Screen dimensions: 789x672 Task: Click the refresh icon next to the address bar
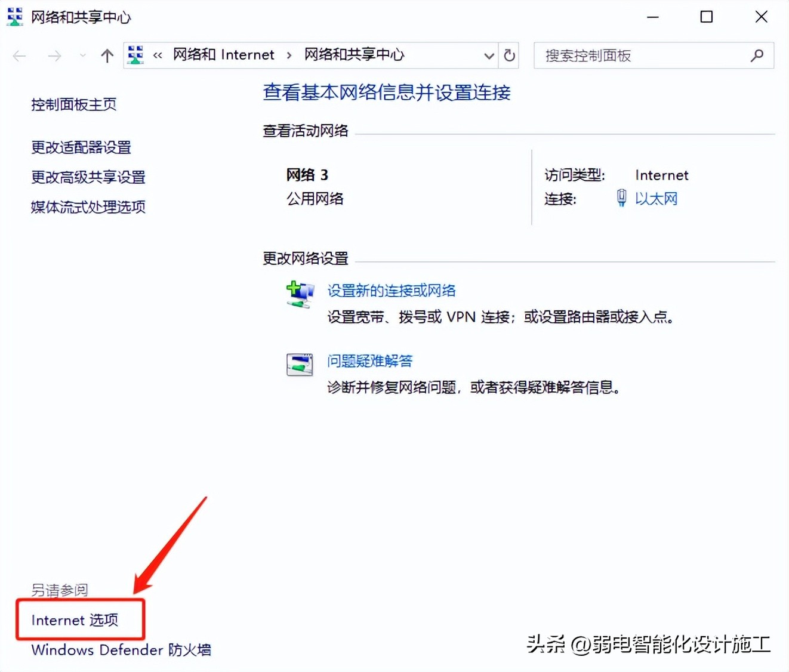508,55
